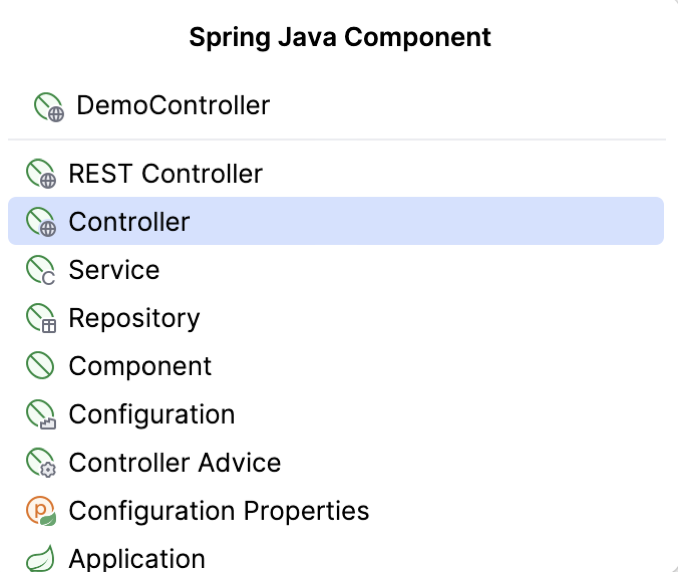The height and width of the screenshot is (572, 678).
Task: Click the icon beside DemoController name
Action: coord(49,106)
